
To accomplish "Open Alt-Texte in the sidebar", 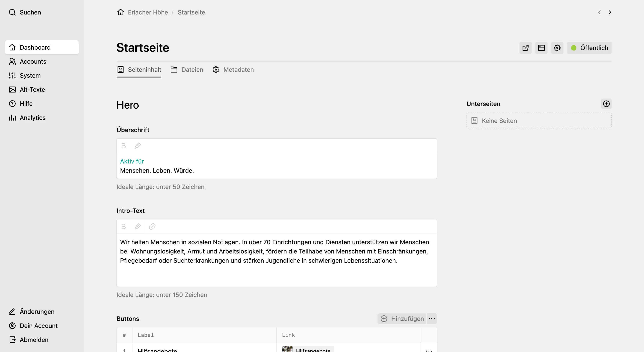I will click(x=33, y=90).
